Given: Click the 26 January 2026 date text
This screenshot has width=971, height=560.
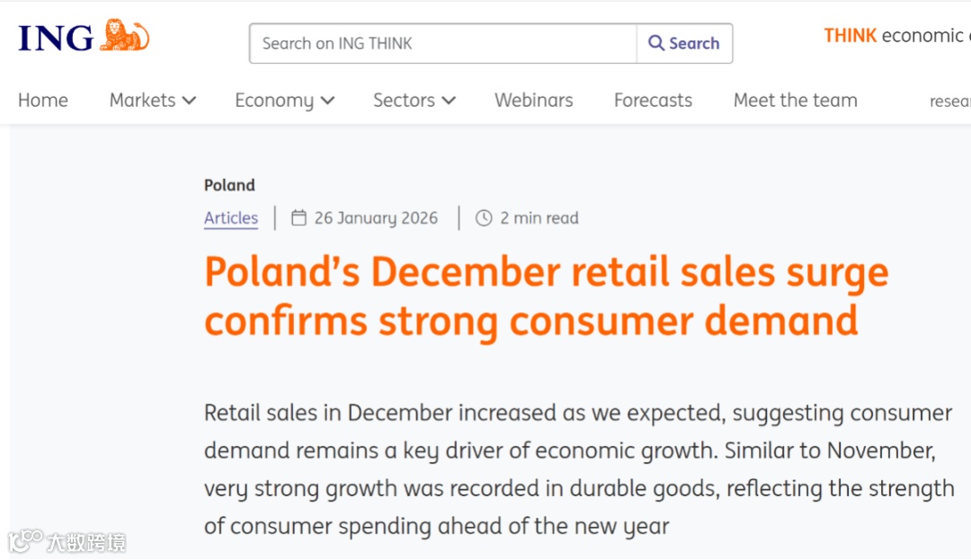Looking at the screenshot, I should pos(376,218).
